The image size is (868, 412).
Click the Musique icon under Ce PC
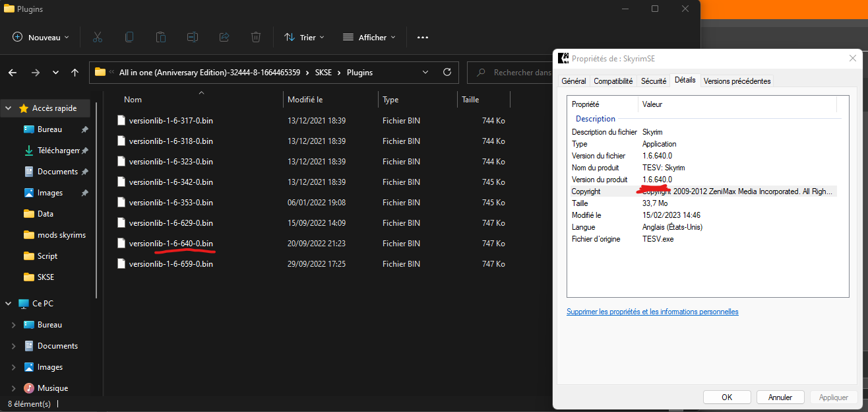tap(28, 388)
